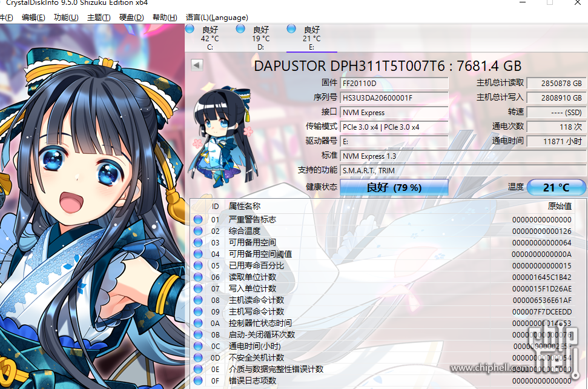Select the E: drive tab
The image size is (588, 389).
tap(312, 38)
